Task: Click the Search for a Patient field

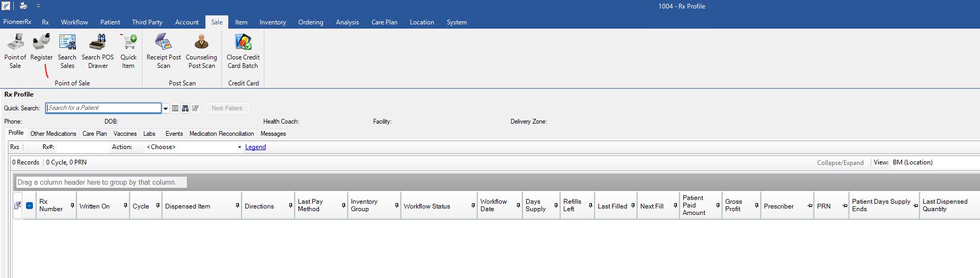Action: pyautogui.click(x=104, y=108)
